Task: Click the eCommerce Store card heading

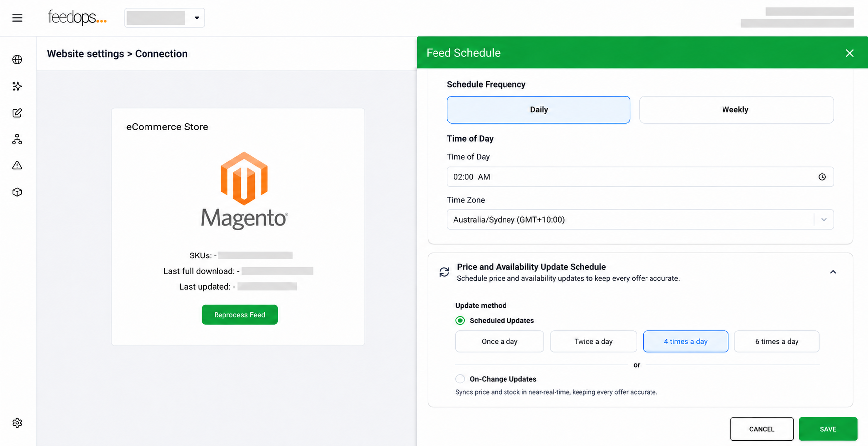Action: click(x=167, y=127)
